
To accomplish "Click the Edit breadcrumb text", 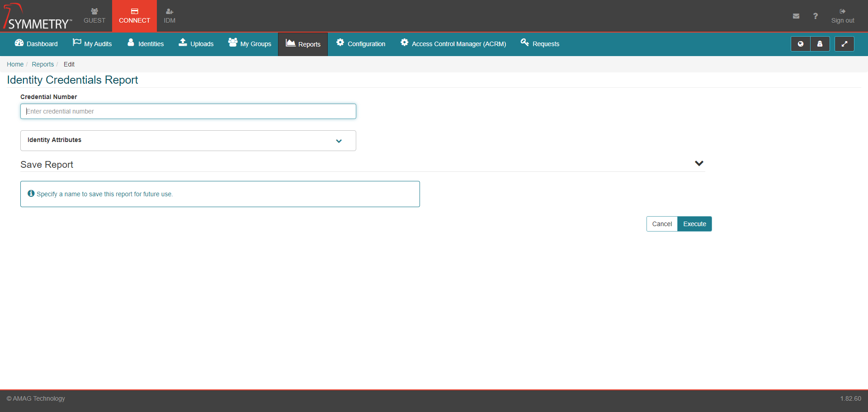I will point(69,64).
